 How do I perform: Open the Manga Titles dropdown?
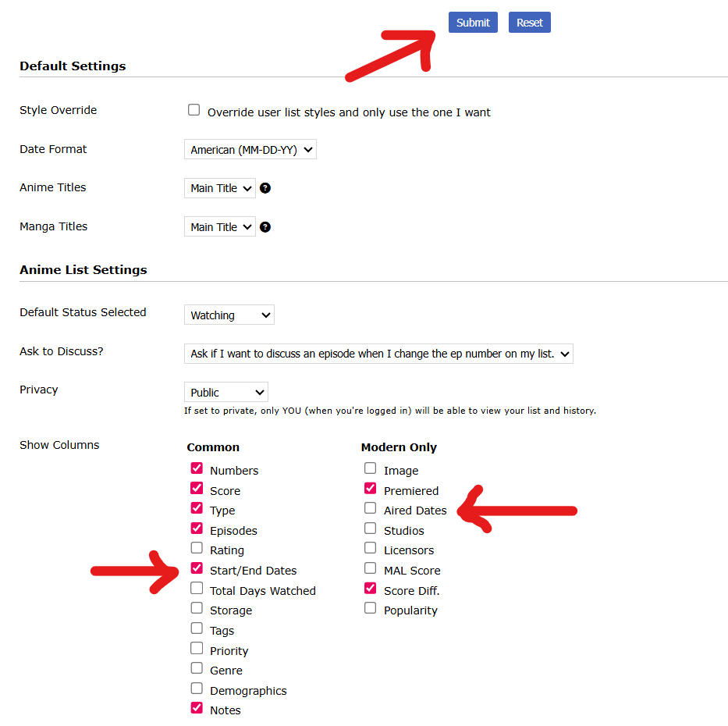tap(220, 227)
